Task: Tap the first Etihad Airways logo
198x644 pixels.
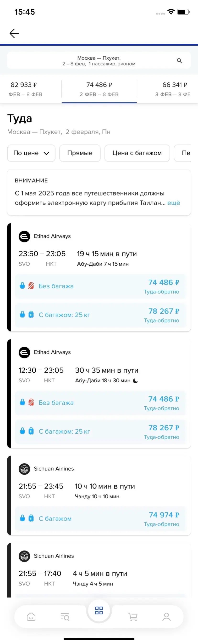Action: click(24, 236)
